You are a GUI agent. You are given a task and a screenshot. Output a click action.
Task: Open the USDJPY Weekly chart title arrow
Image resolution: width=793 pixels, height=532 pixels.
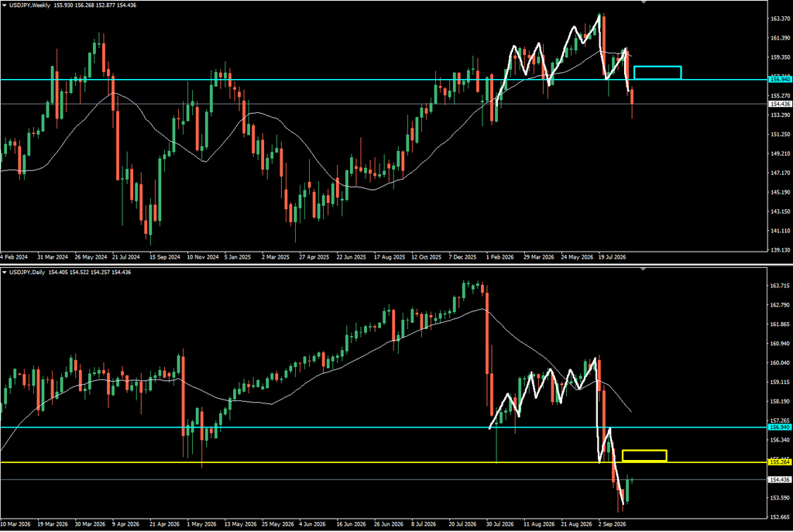5,5
